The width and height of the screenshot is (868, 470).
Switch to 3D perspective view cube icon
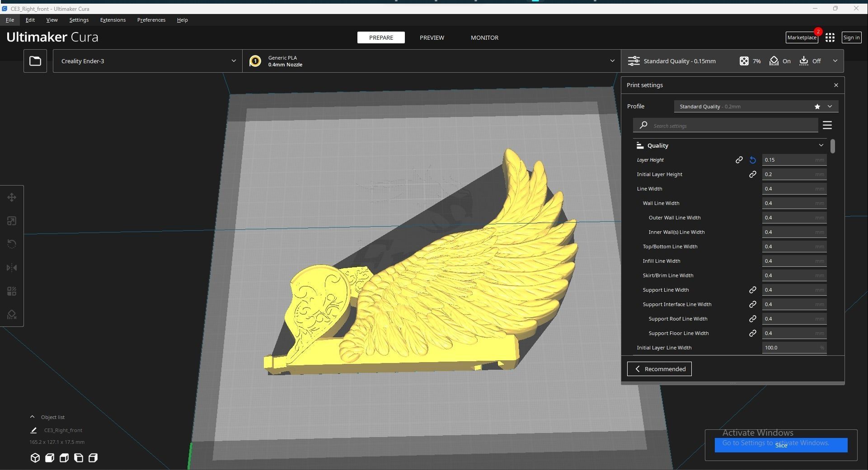tap(35, 458)
